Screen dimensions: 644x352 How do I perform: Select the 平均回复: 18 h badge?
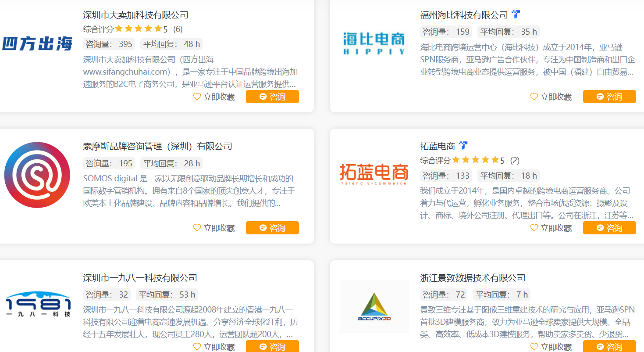509,176
